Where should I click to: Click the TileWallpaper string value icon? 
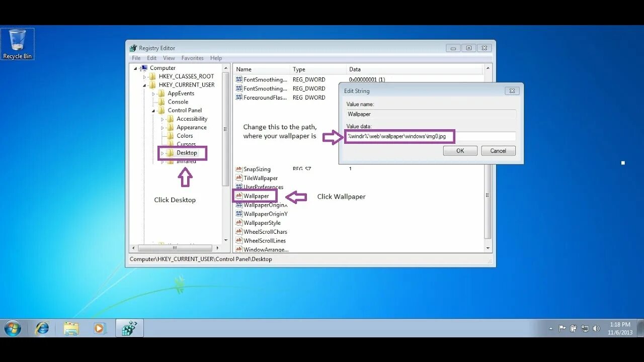(x=239, y=178)
